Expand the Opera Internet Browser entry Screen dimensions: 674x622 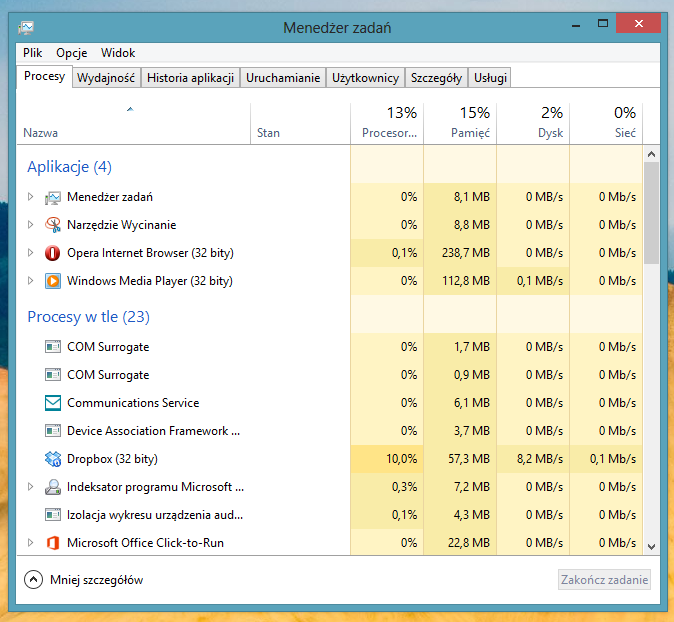[x=30, y=253]
